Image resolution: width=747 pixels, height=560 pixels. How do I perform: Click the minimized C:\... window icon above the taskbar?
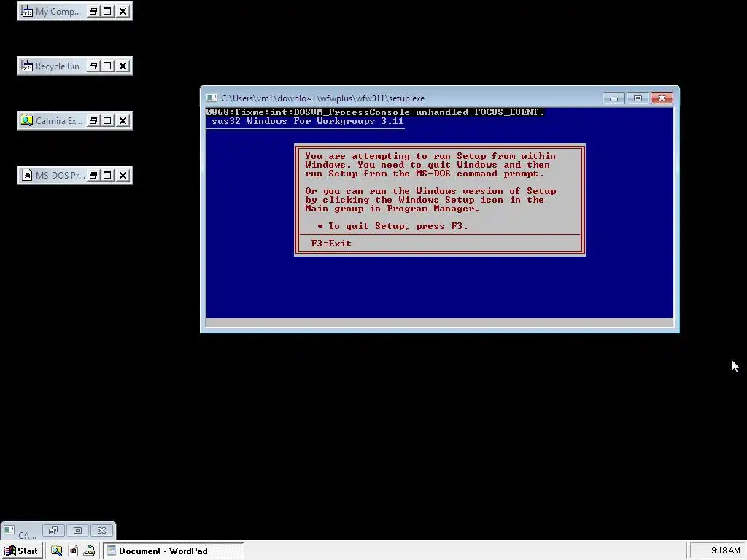9,530
